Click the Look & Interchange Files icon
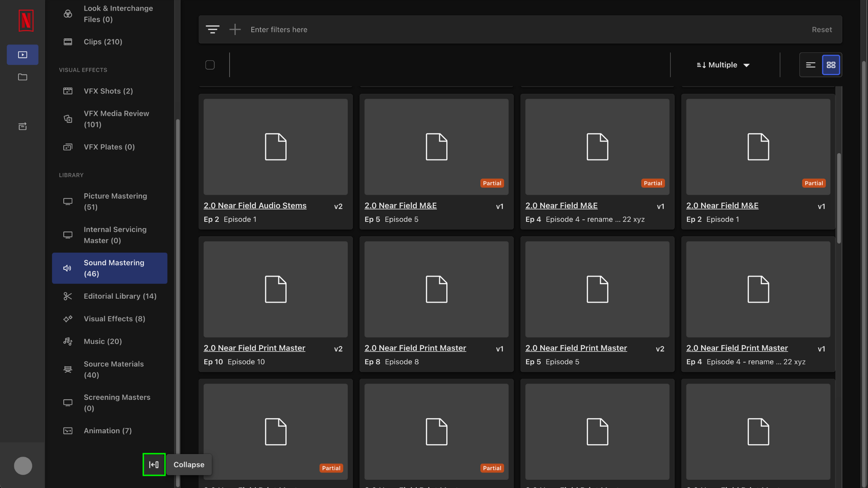This screenshot has width=868, height=488. point(68,14)
